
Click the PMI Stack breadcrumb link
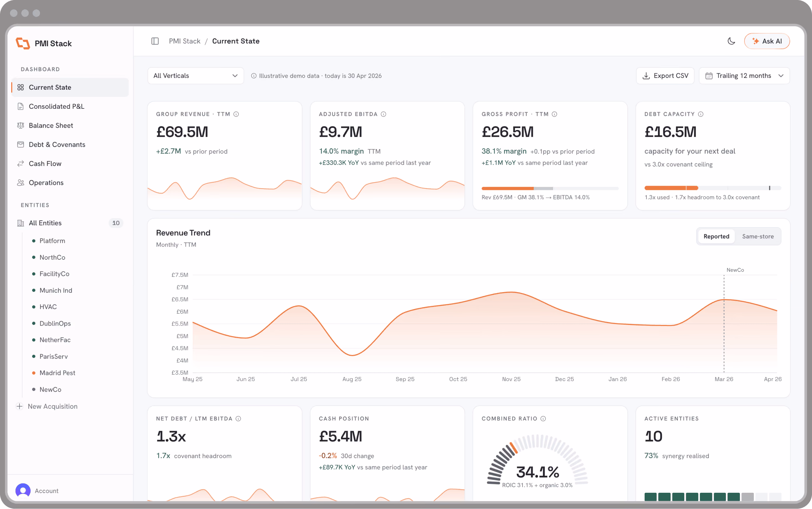184,41
